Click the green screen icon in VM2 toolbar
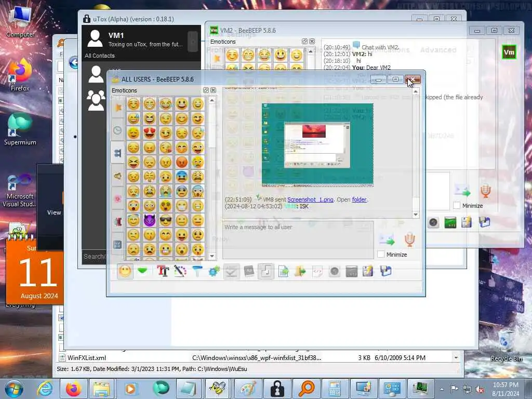Image resolution: width=532 pixels, height=399 pixels. (x=450, y=222)
